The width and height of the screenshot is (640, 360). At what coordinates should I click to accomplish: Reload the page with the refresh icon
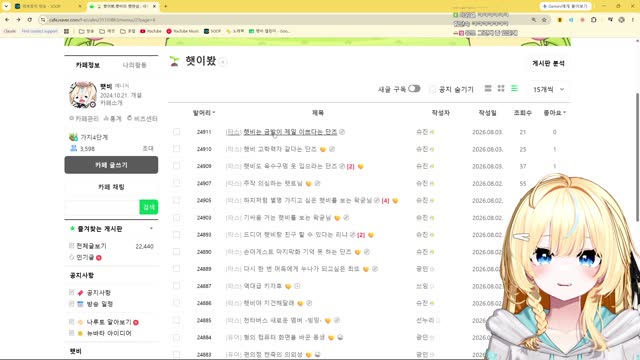coord(30,19)
